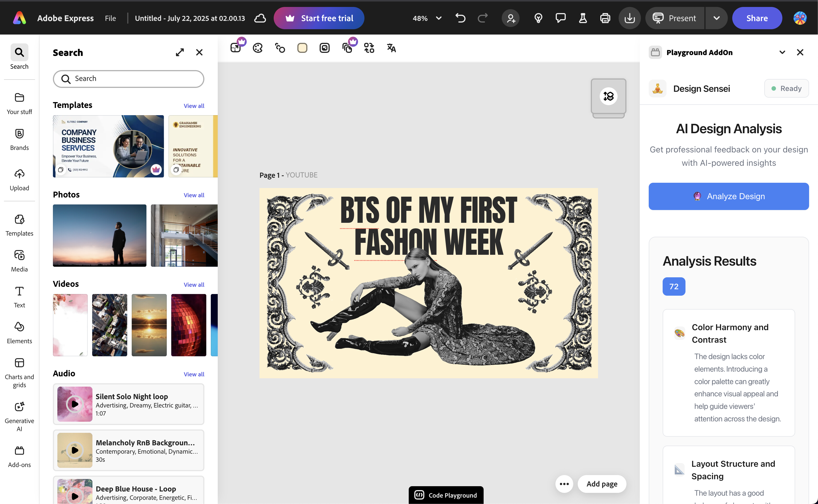
Task: Open the Generative AI sidebar panel
Action: [19, 416]
